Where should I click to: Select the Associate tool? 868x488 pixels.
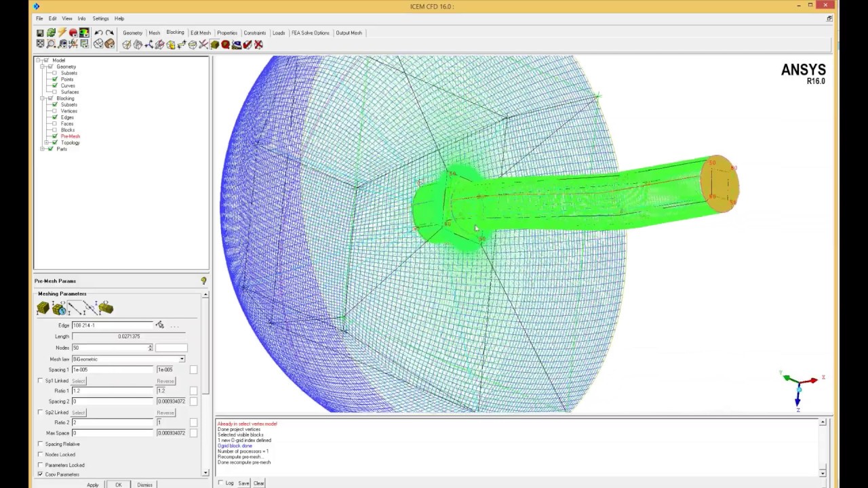click(x=170, y=45)
